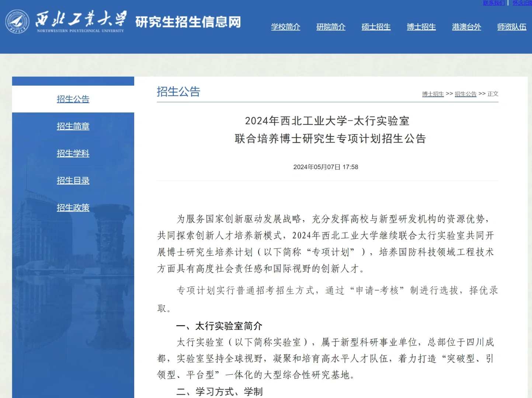Select 招生公告 in the sidebar
The height and width of the screenshot is (398, 532).
coord(73,99)
